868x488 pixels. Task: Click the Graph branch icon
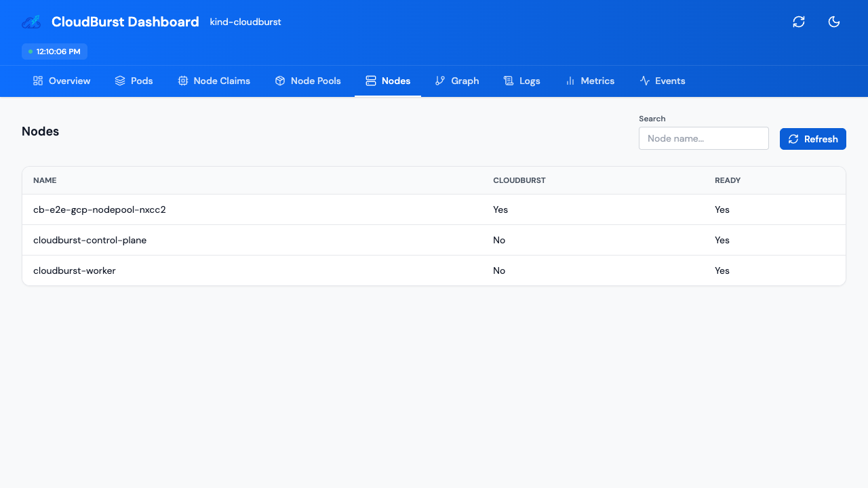pos(439,81)
